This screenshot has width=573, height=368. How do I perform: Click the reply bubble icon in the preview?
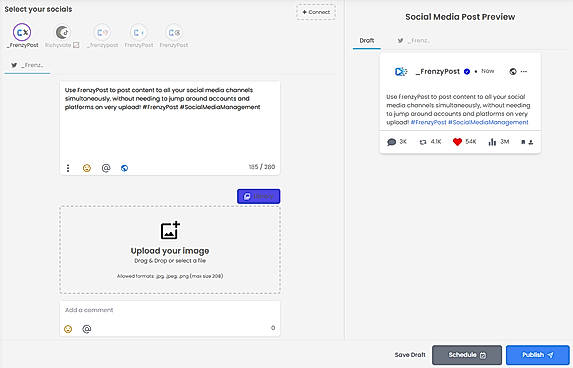tap(391, 142)
